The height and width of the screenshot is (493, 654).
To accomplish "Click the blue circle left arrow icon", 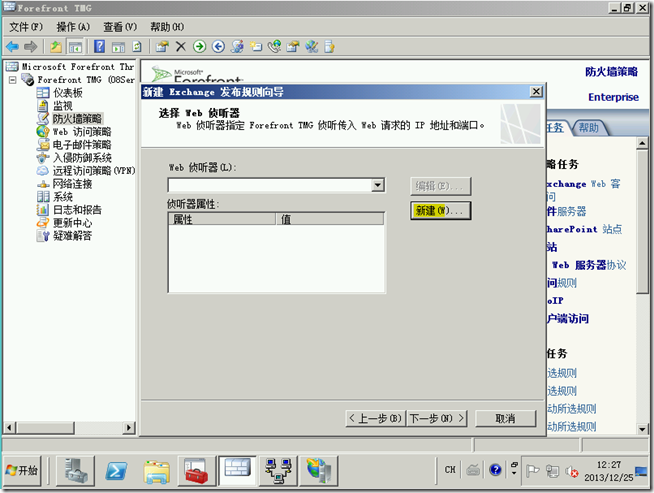I will coord(218,46).
